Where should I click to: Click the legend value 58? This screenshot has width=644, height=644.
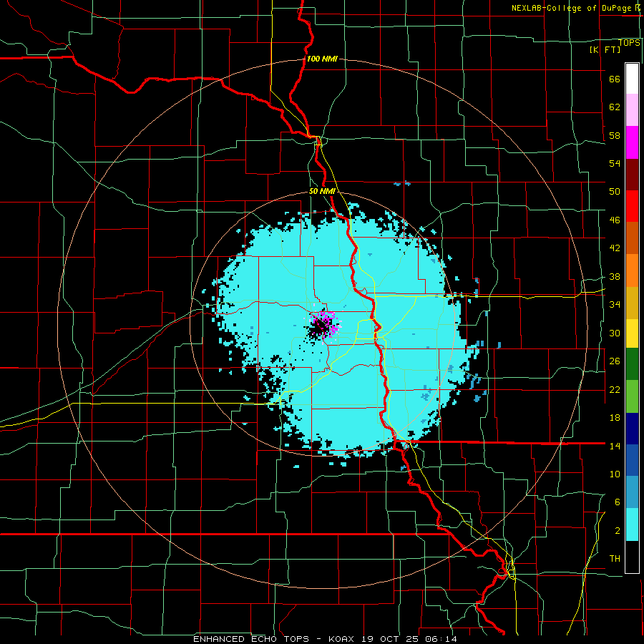[x=615, y=135]
